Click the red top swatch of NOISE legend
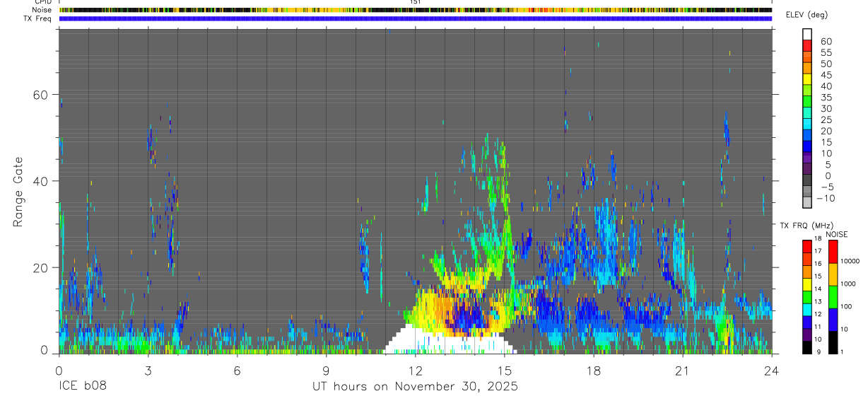The height and width of the screenshot is (401, 868). pos(833,252)
